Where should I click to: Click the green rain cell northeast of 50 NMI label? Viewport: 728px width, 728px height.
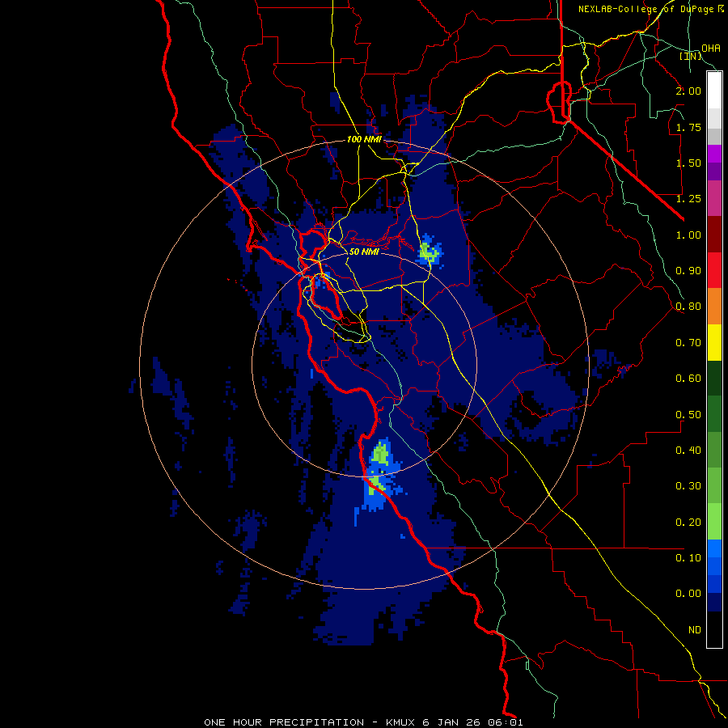point(429,253)
